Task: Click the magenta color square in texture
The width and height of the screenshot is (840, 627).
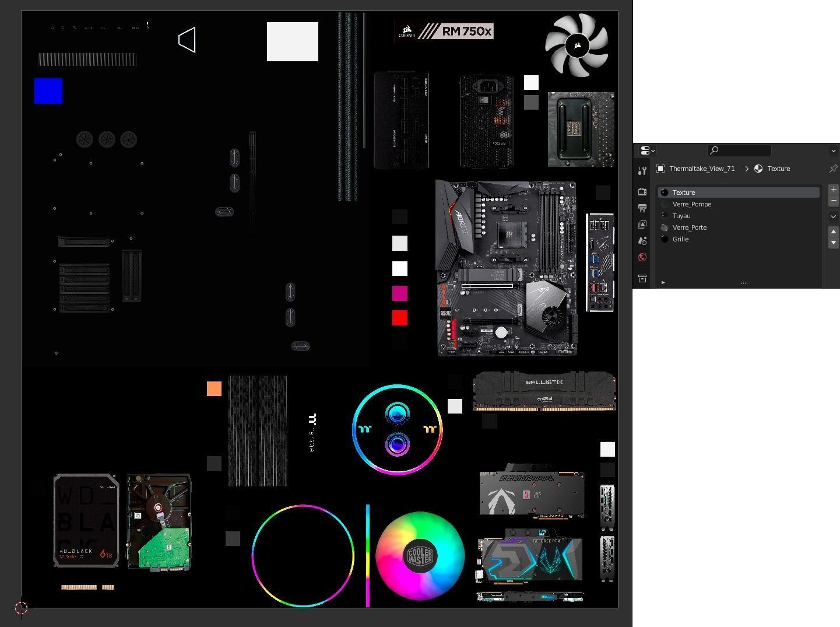Action: pyautogui.click(x=400, y=293)
